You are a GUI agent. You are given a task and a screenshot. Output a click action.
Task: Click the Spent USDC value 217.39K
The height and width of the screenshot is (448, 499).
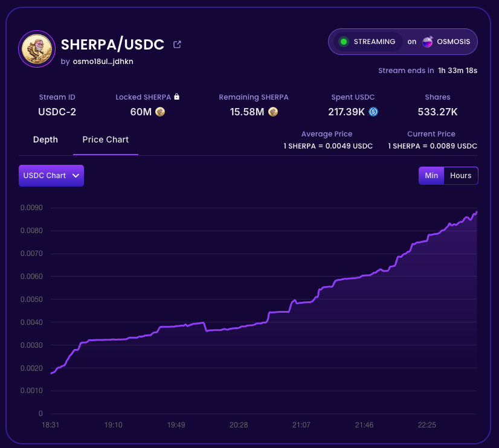coord(347,112)
